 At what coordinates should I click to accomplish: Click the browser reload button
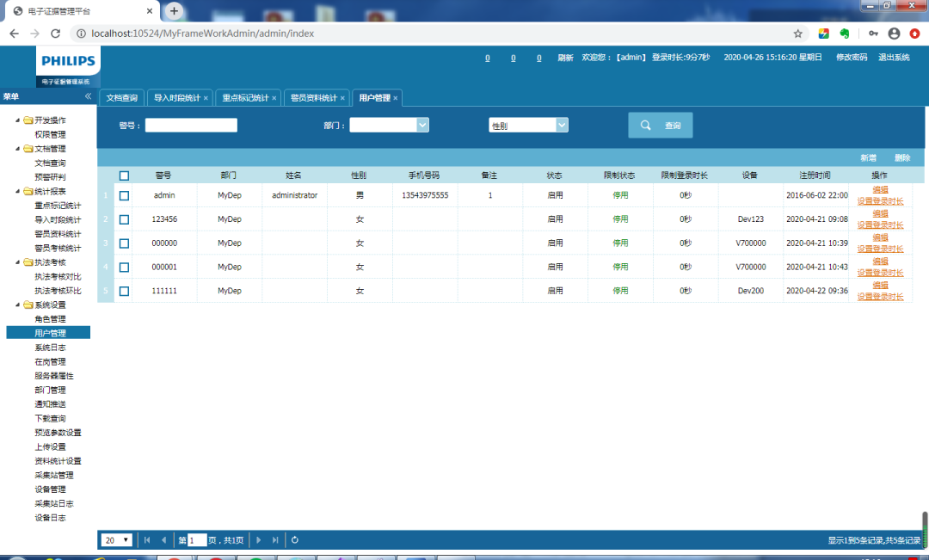click(x=56, y=34)
